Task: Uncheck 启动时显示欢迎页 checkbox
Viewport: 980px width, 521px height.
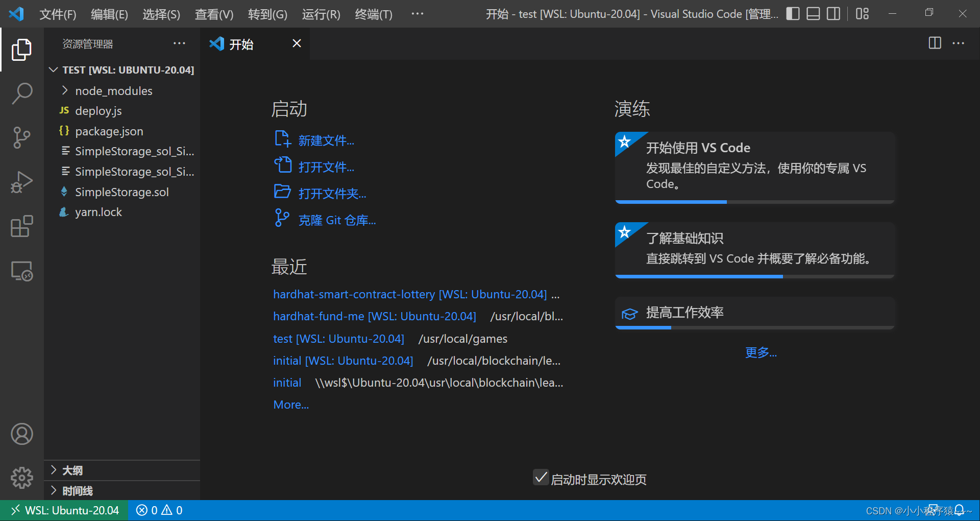Action: 541,477
